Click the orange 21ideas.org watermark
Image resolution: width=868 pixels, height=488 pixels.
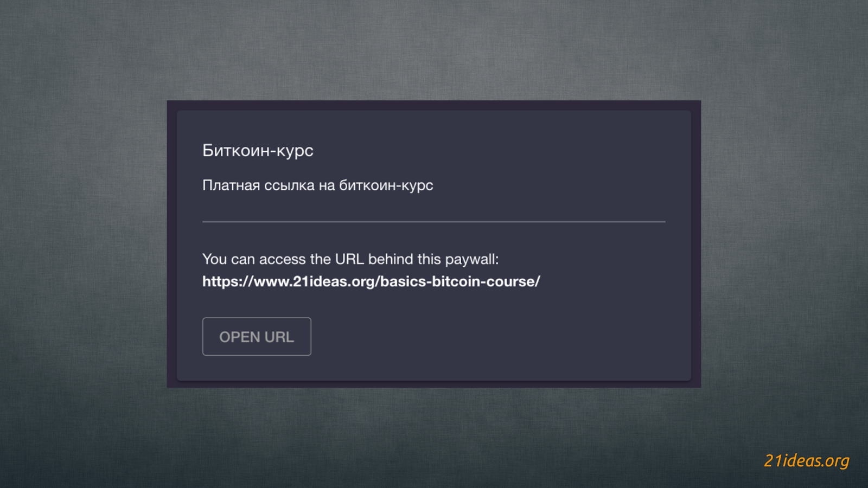coord(806,460)
